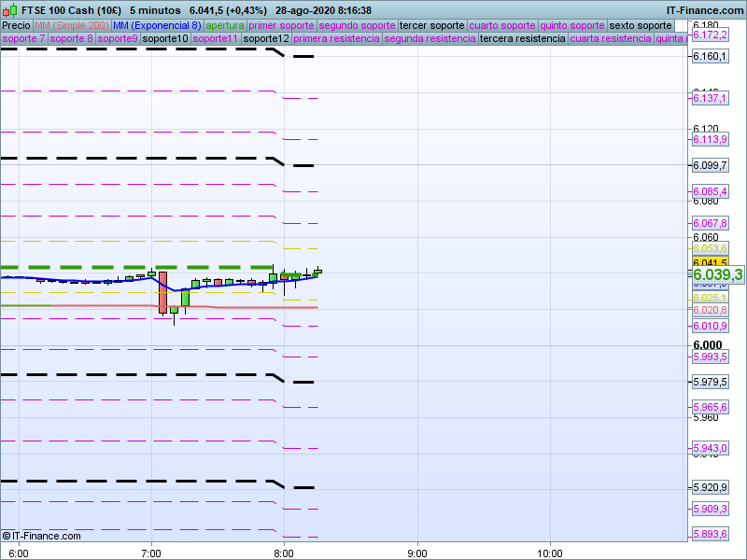747x560 pixels.
Task: Open the primer soporte indicator label
Action: (x=282, y=25)
